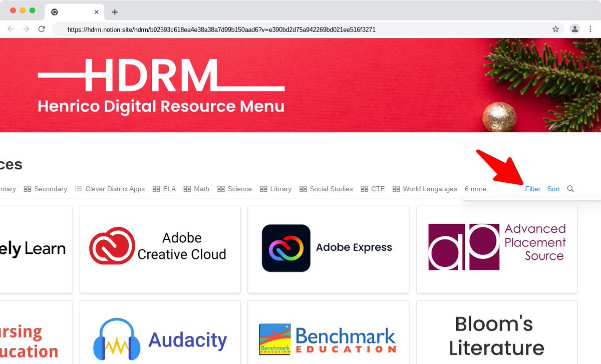This screenshot has width=601, height=364.
Task: Click the search magnifier icon beside Sort
Action: pyautogui.click(x=570, y=189)
